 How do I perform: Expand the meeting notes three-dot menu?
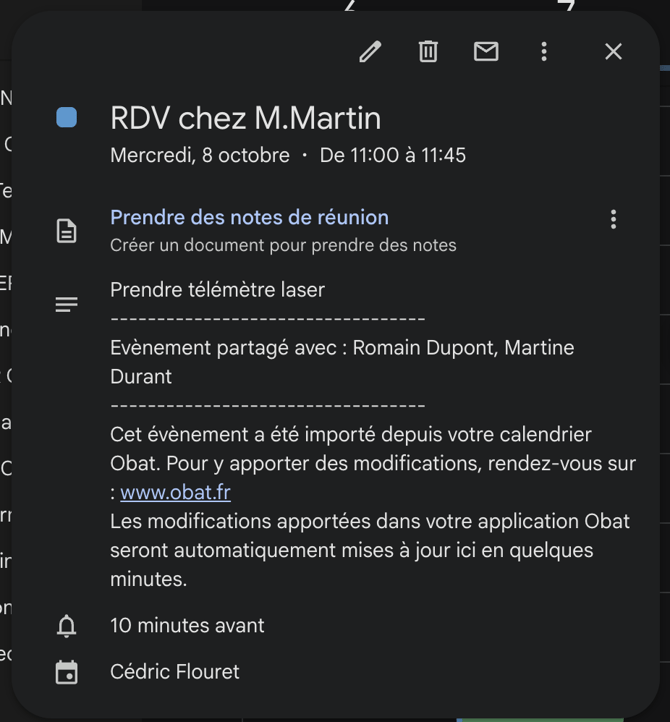click(613, 220)
